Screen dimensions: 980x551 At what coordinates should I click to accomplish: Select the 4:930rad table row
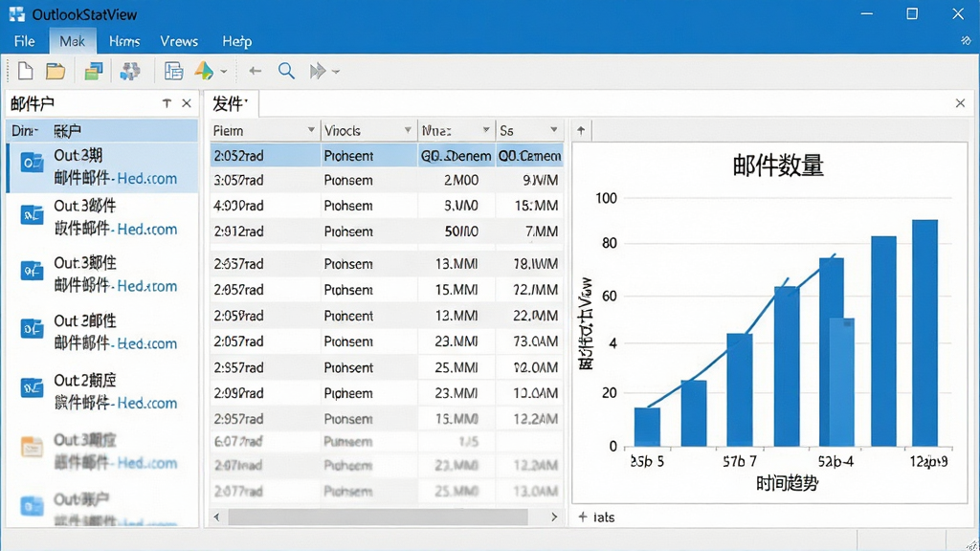pos(387,206)
